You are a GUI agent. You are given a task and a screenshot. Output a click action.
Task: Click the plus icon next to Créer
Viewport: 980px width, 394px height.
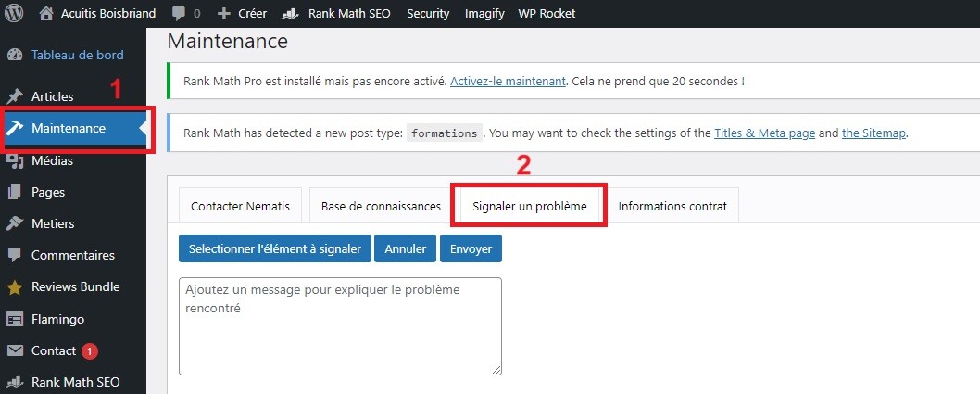[x=223, y=14]
